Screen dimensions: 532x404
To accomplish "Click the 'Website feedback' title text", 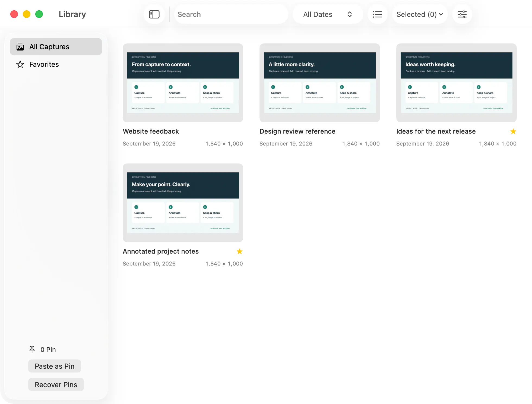I will click(151, 131).
